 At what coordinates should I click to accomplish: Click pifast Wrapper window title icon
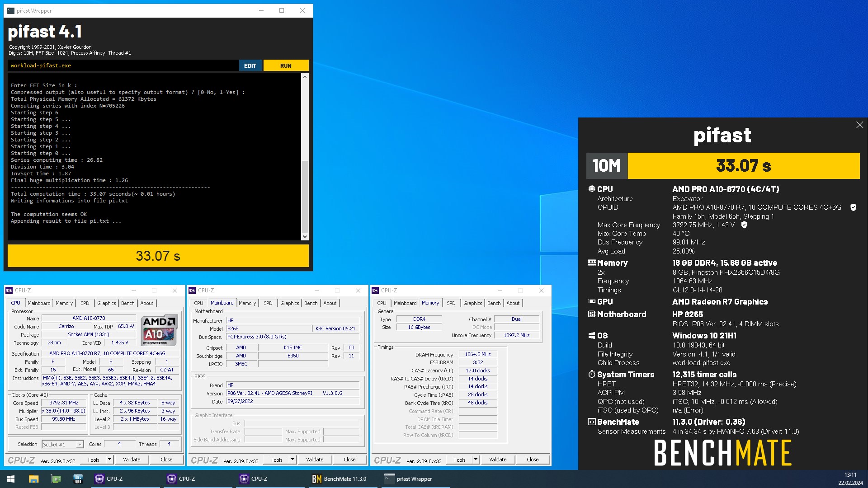pyautogui.click(x=11, y=10)
